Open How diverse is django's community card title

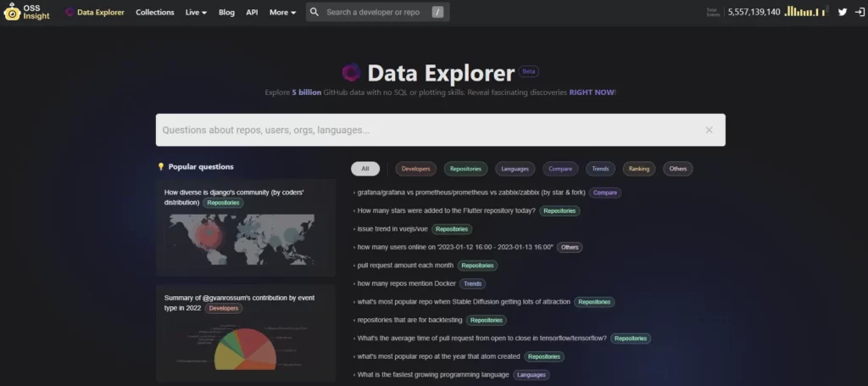[234, 197]
